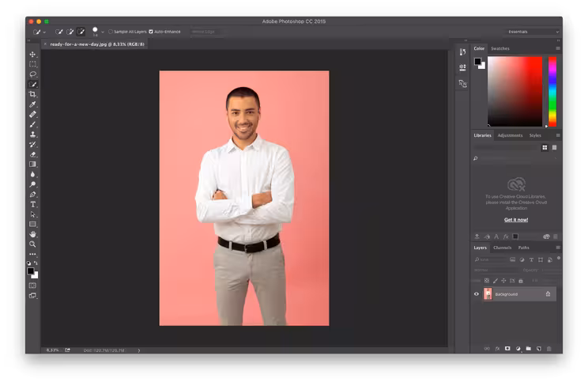588x386 pixels.
Task: Click New selection mode in options bar
Action: 58,32
